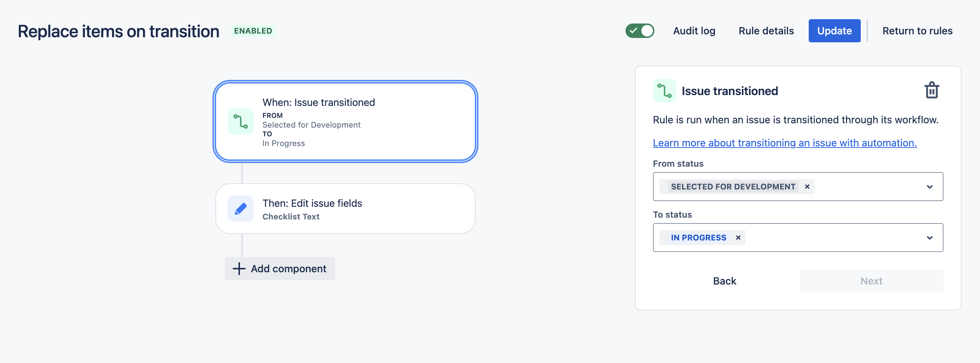Click the Issue transitioned panel header icon
The height and width of the screenshot is (363, 980).
point(664,91)
